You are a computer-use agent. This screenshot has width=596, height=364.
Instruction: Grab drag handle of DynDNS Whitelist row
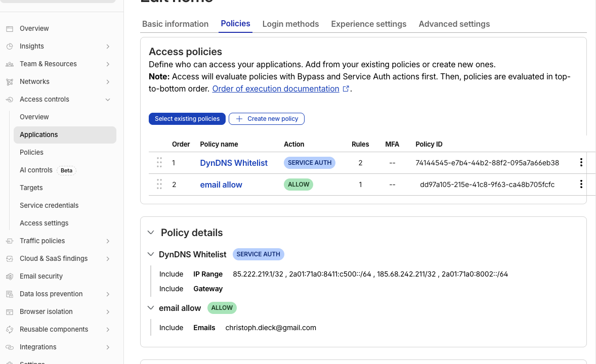tap(159, 163)
